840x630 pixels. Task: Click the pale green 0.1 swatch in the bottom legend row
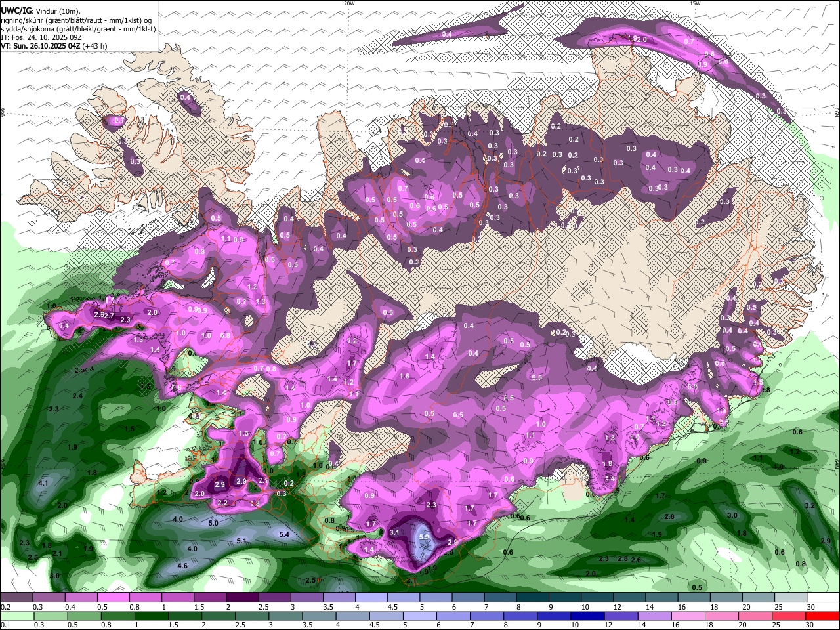[17, 616]
